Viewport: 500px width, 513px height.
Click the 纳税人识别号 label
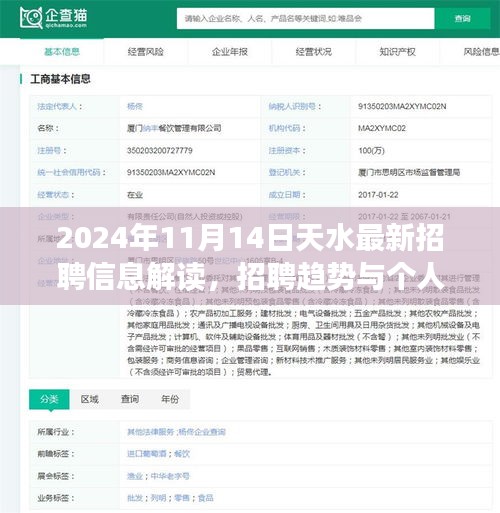[292, 106]
